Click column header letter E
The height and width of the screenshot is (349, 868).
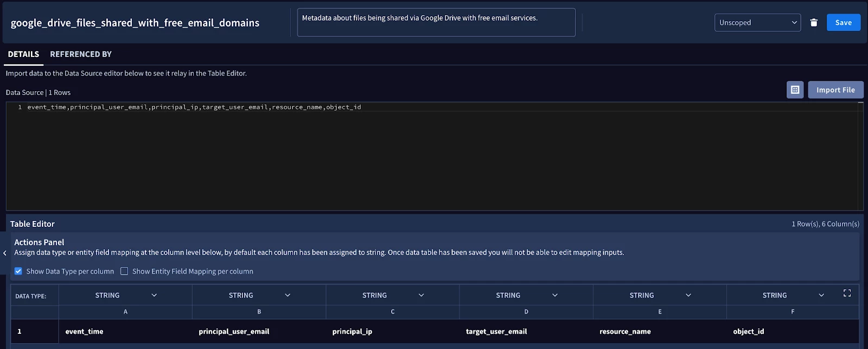coord(660,312)
